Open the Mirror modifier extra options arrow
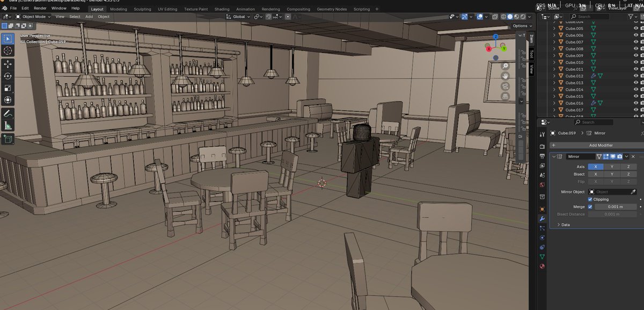 tap(627, 156)
